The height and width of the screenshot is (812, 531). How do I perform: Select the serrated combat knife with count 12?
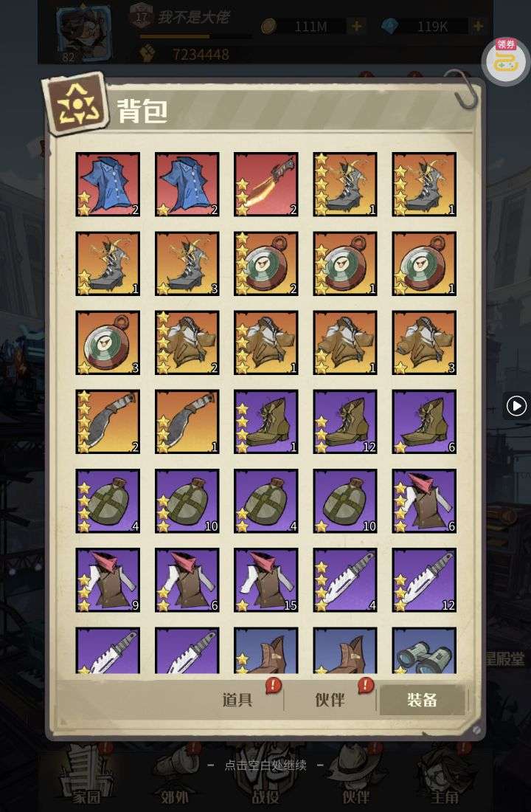pos(424,580)
